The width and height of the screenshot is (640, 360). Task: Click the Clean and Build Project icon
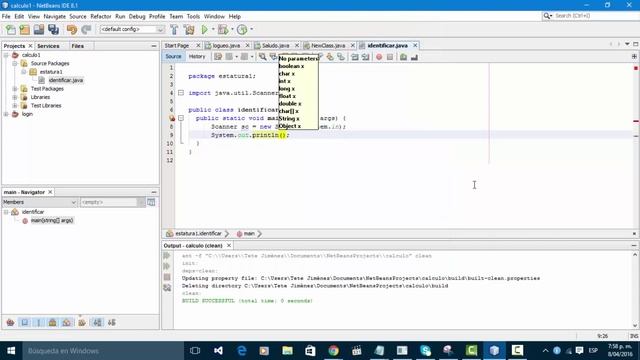189,29
